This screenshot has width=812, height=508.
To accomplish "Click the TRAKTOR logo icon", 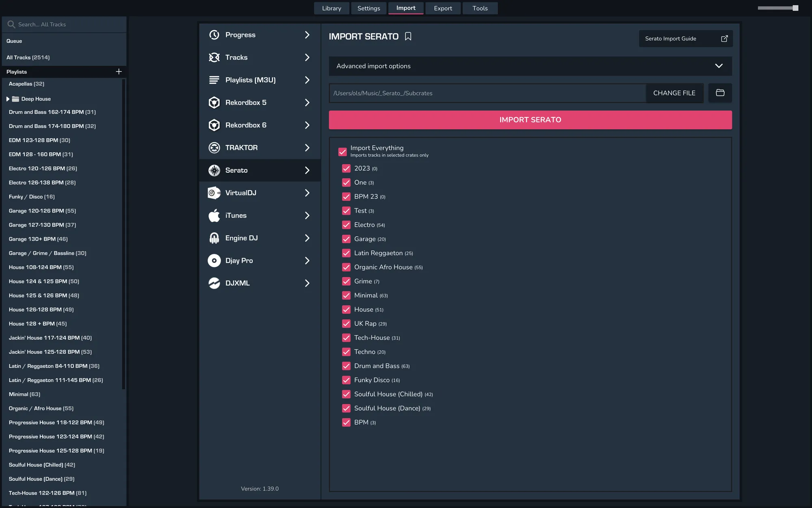I will pos(214,148).
